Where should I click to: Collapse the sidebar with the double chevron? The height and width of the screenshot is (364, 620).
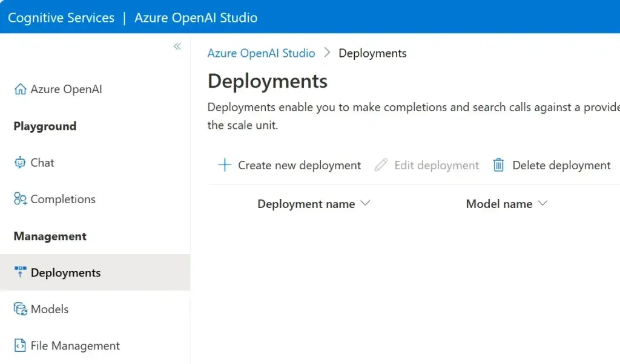point(177,47)
